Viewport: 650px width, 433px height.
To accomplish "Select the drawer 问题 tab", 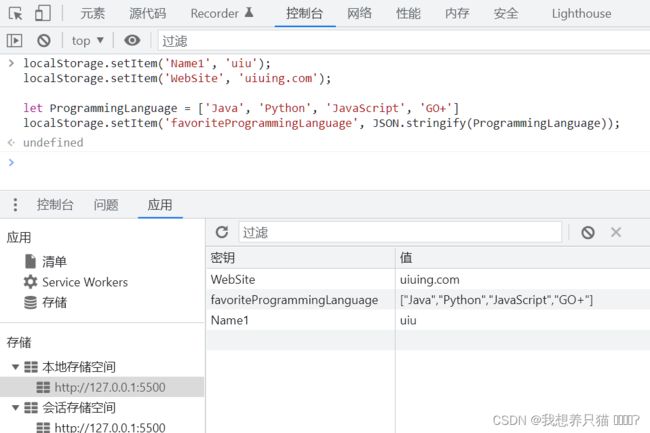I will click(x=106, y=205).
